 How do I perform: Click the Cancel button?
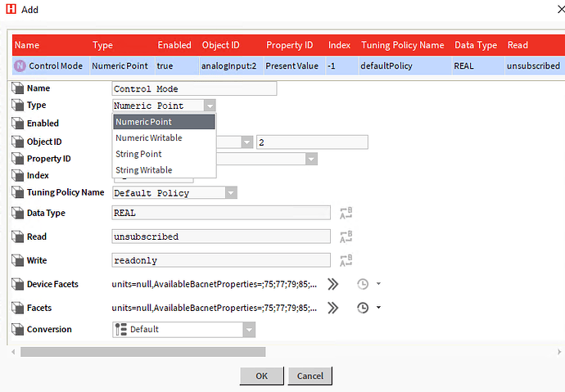(310, 376)
